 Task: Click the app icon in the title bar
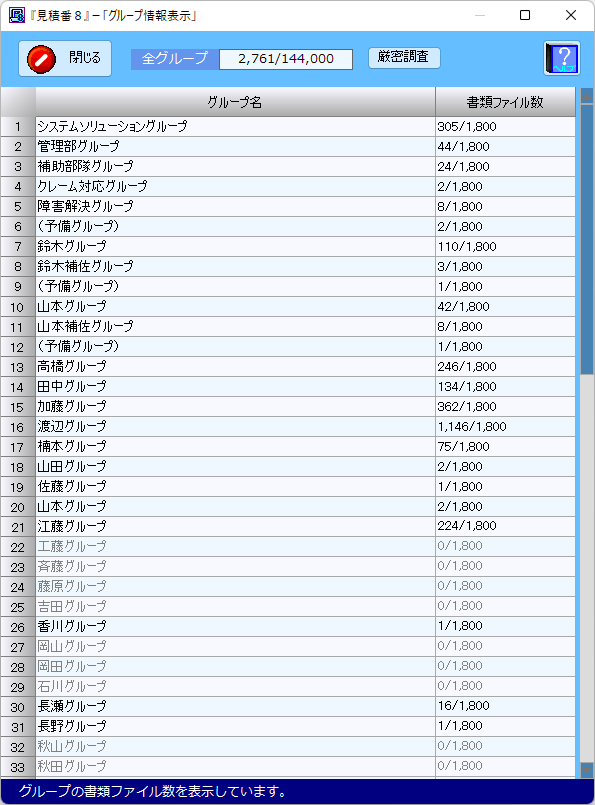pyautogui.click(x=16, y=15)
